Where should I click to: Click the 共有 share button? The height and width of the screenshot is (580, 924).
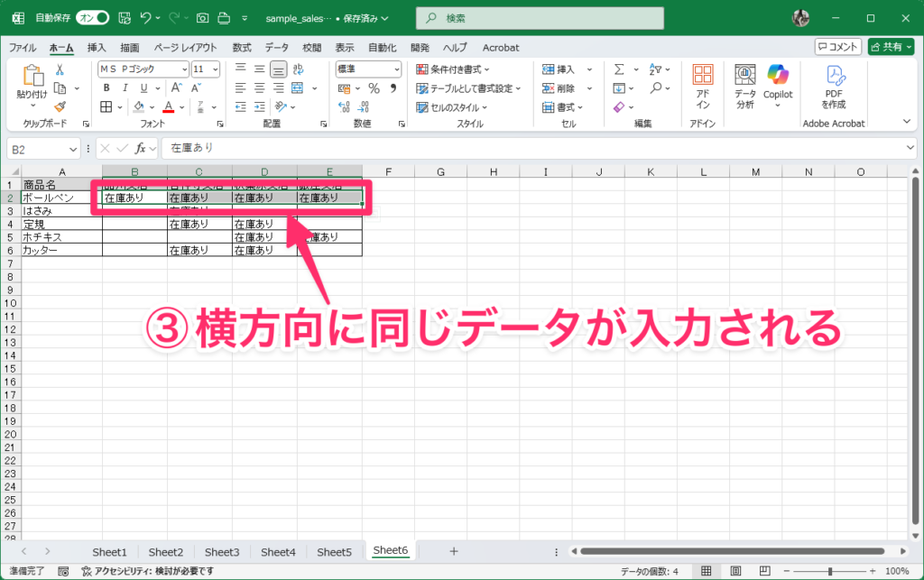(890, 47)
